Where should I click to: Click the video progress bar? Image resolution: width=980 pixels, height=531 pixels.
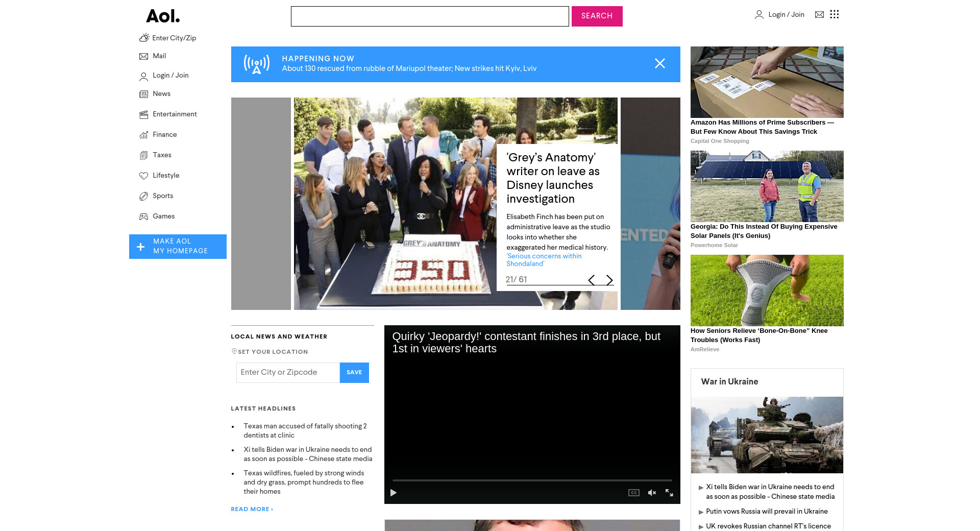[532, 480]
